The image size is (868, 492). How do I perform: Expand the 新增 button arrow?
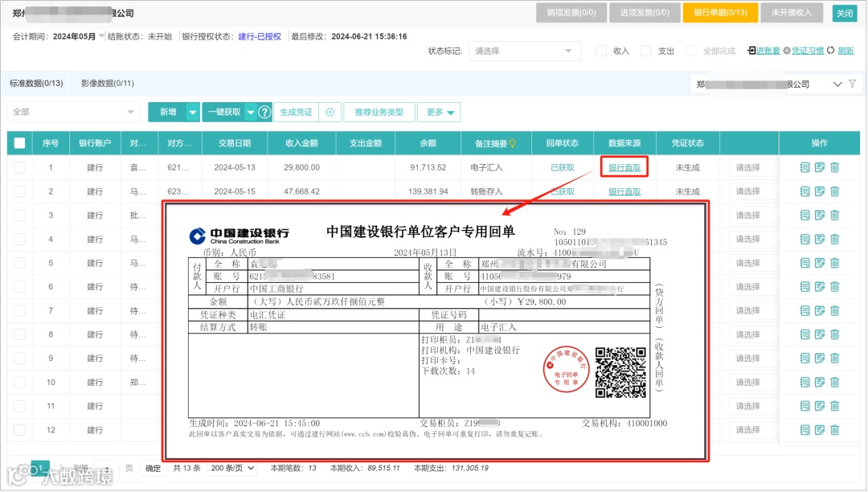point(193,113)
